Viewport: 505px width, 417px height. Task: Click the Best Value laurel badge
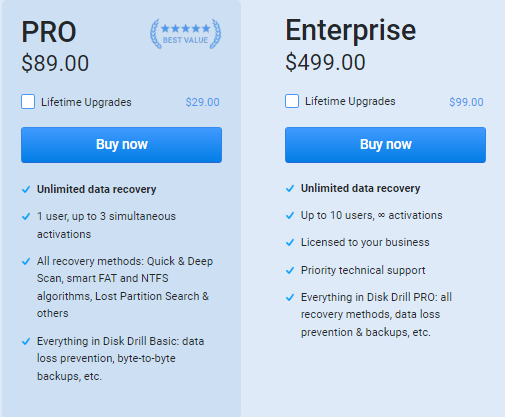click(185, 34)
